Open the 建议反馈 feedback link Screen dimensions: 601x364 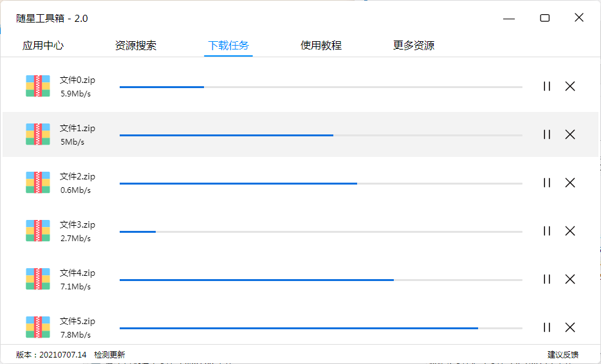[x=563, y=354]
